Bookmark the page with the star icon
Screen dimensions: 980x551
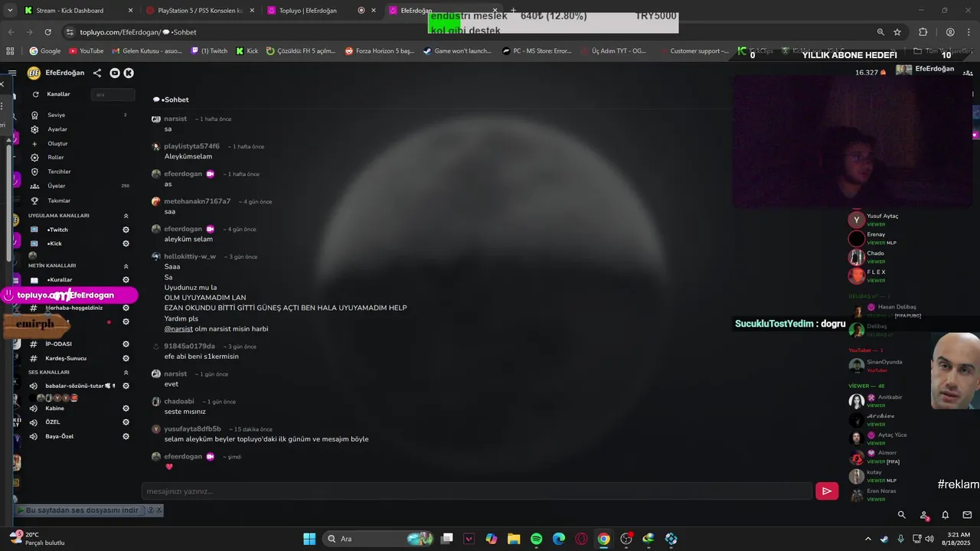tap(897, 32)
